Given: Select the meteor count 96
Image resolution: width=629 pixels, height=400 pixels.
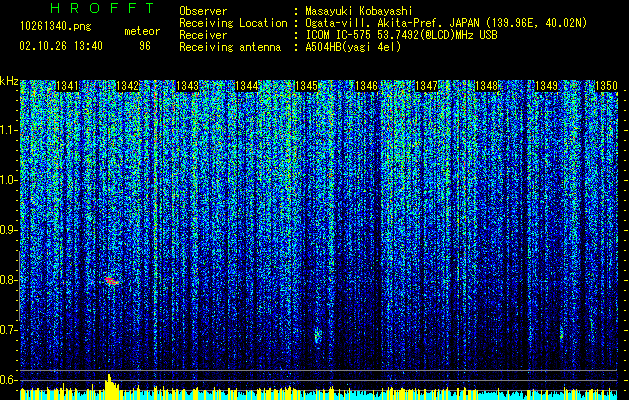Looking at the screenshot, I should [145, 46].
